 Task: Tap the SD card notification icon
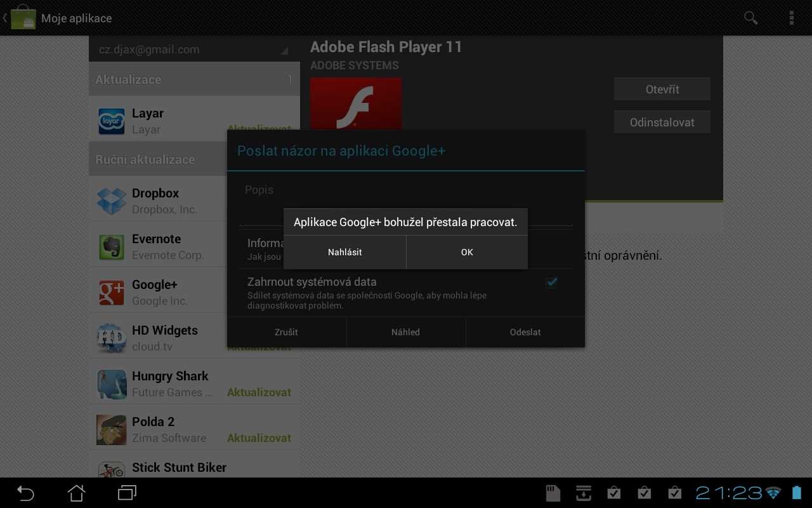pyautogui.click(x=553, y=493)
